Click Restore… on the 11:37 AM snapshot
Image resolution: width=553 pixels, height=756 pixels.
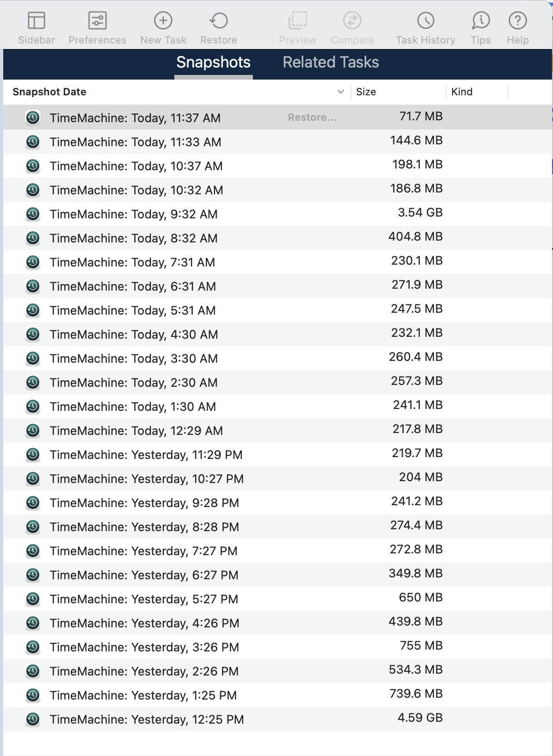312,118
